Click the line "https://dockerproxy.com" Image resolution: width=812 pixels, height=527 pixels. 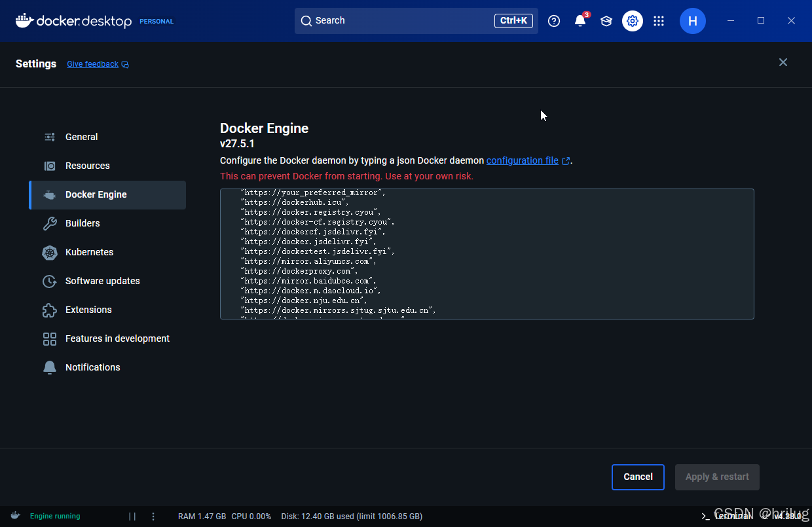point(299,271)
